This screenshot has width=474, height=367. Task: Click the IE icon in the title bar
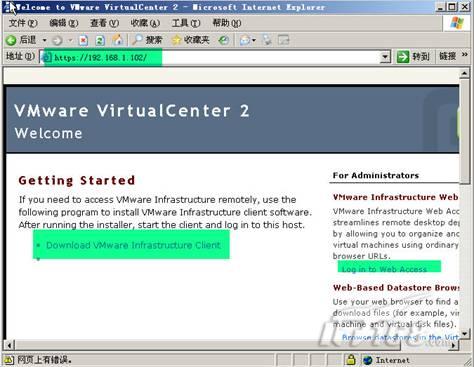[8, 7]
